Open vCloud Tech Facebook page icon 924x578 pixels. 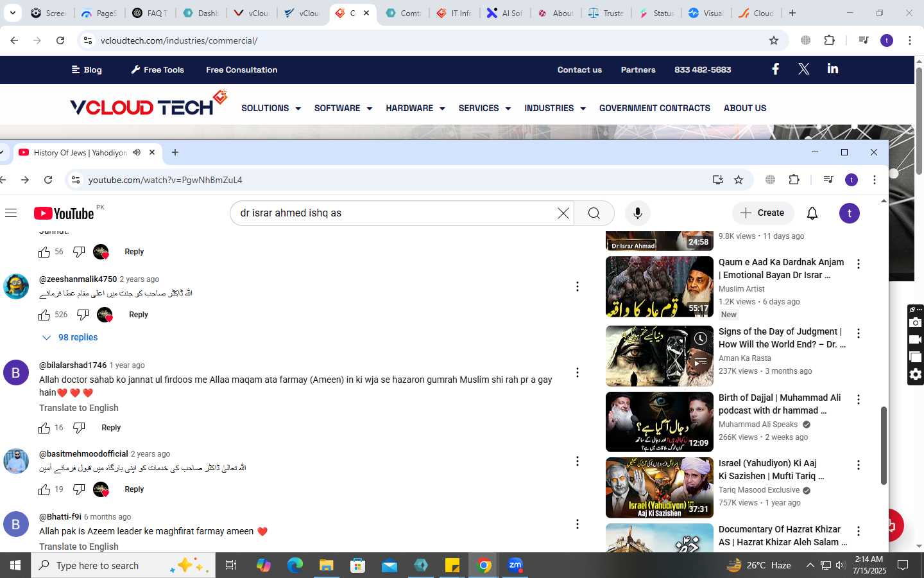[775, 69]
